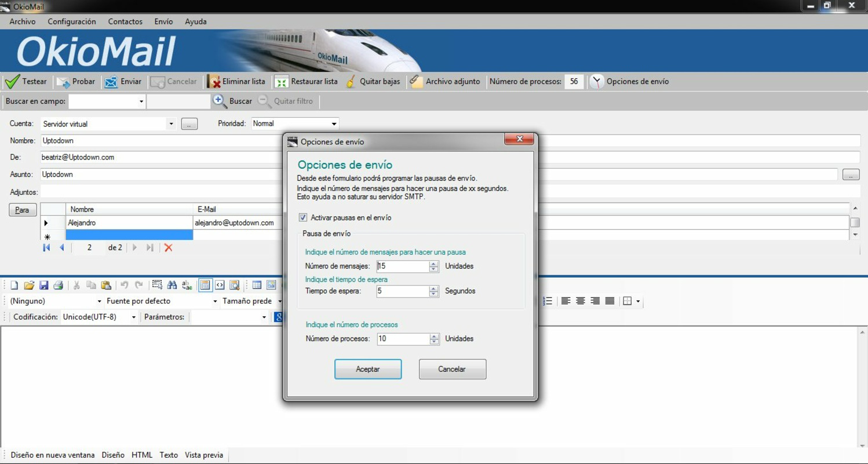Image resolution: width=868 pixels, height=464 pixels.
Task: Open the Configuración menu
Action: [x=72, y=21]
